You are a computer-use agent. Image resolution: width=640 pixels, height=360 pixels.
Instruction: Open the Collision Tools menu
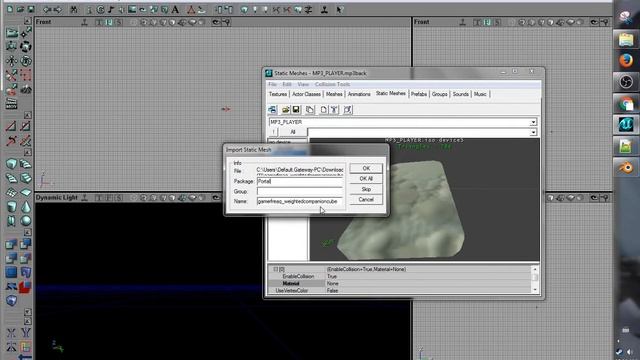click(x=332, y=84)
